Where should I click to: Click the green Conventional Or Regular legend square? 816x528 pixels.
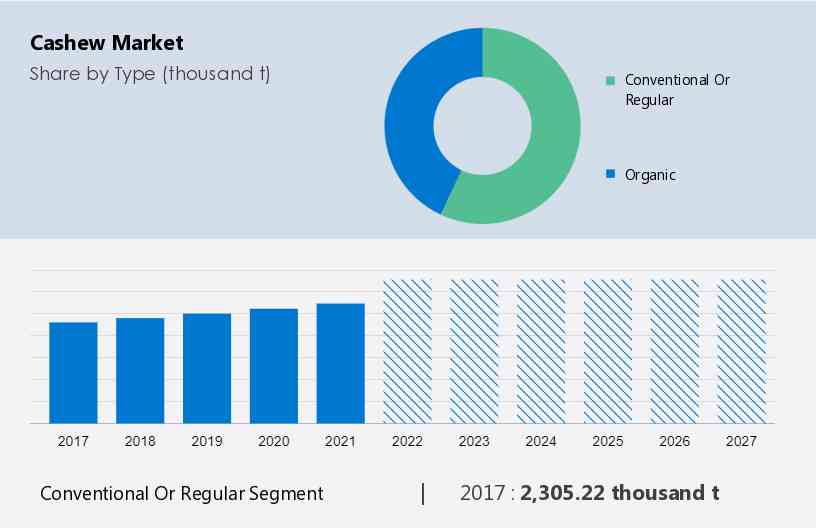610,80
